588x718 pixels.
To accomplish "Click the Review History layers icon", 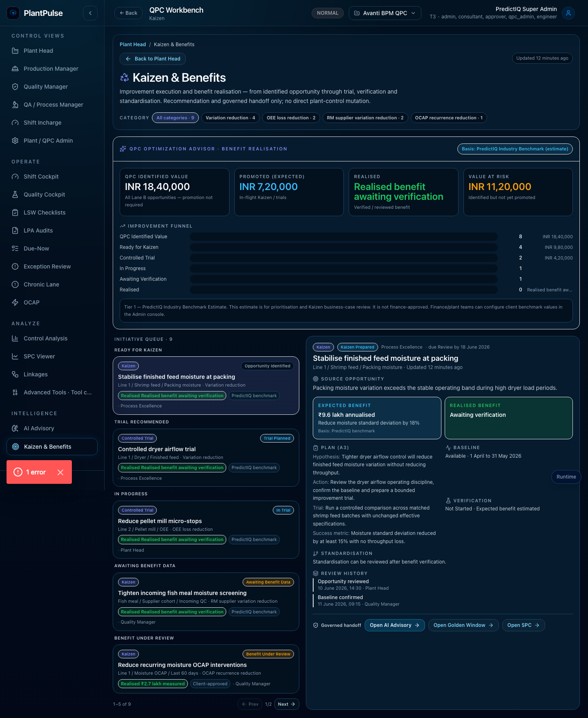I will coord(316,573).
